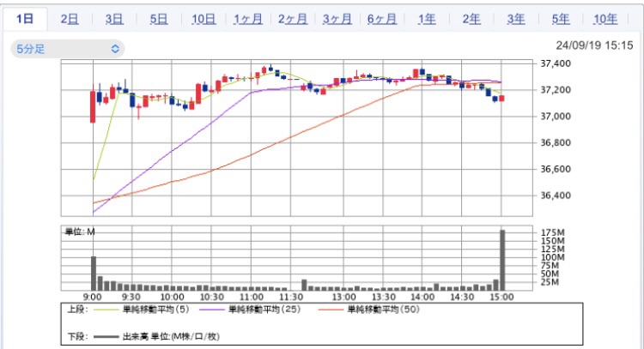Switch to the 6ヶ月 range tab
The height and width of the screenshot is (349, 644).
point(382,19)
